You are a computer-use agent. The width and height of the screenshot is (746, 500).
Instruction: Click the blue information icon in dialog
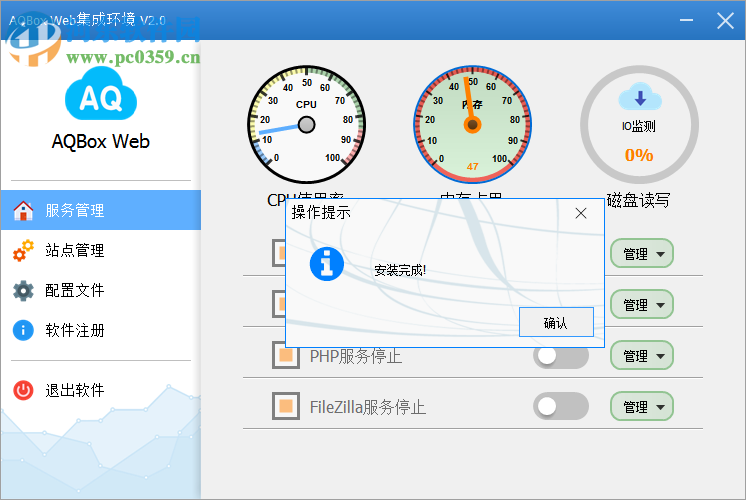click(x=327, y=264)
